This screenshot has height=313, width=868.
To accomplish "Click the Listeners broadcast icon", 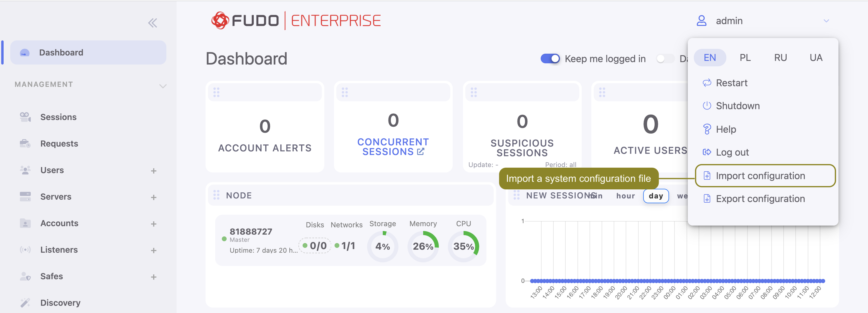I will click(25, 250).
